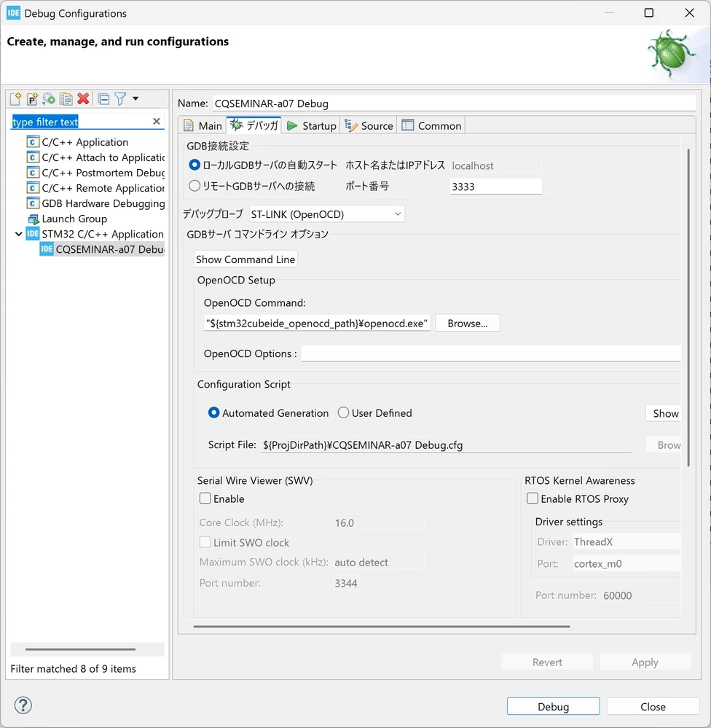This screenshot has height=728, width=711.
Task: Collapse the STM32 C/C++ Application node
Action: coord(18,234)
